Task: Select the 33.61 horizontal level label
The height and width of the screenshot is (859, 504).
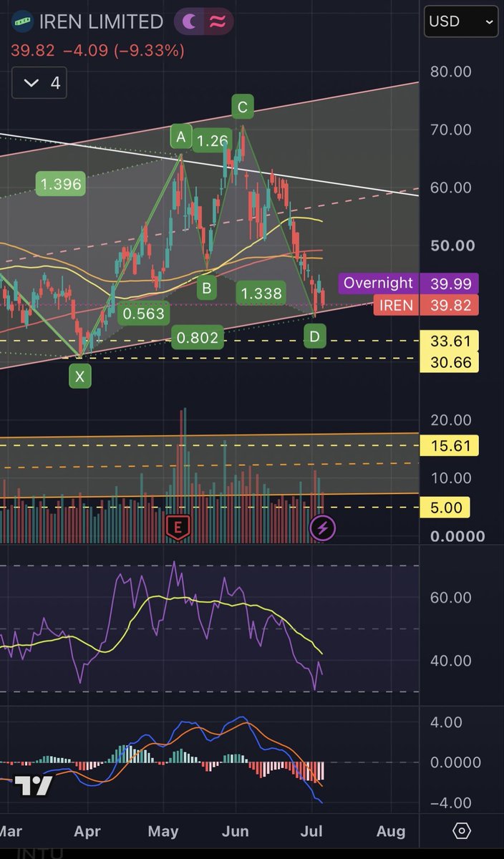Action: 450,341
